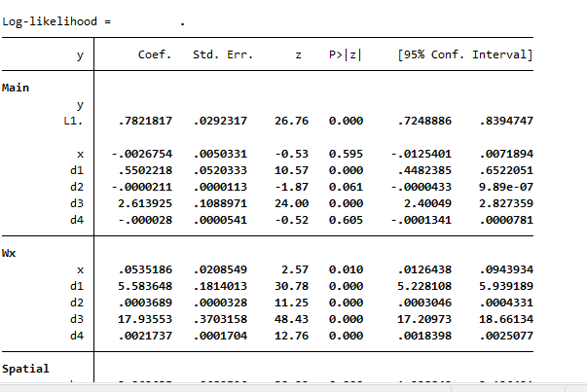Click upper bound .8394747
This screenshot has height=392, width=587.
(x=506, y=121)
